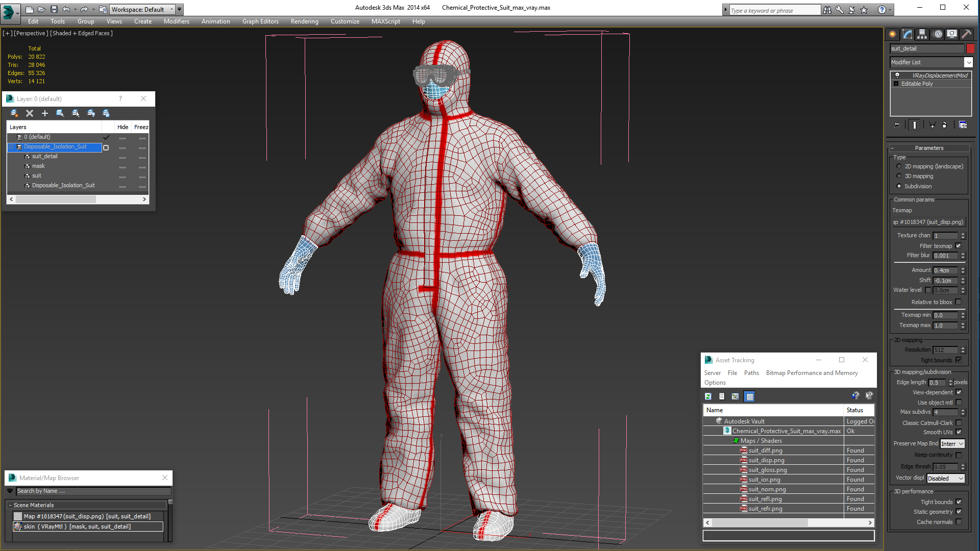The height and width of the screenshot is (551, 980).
Task: Open the Graph Editors menu
Action: coord(260,21)
